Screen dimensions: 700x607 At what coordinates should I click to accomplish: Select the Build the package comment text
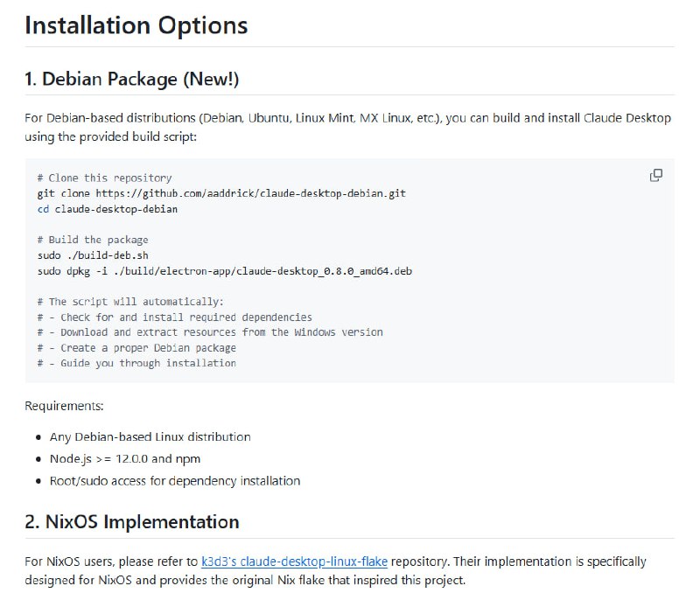tap(96, 240)
